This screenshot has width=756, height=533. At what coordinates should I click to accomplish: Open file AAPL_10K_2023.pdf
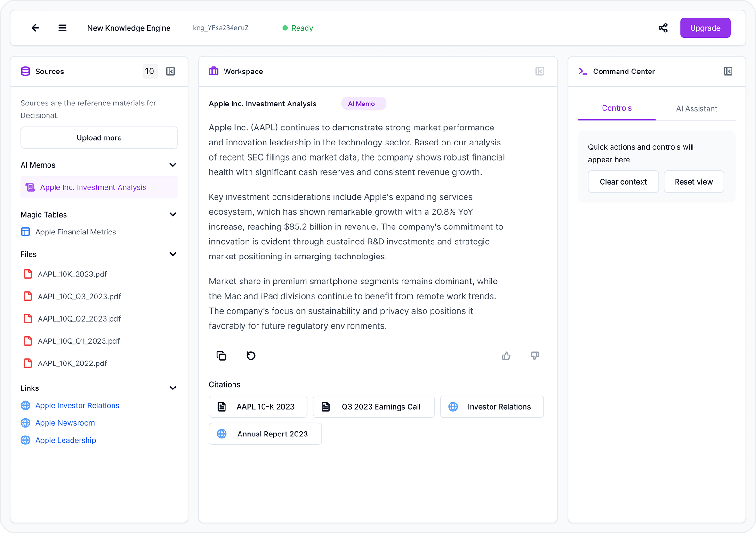coord(72,274)
